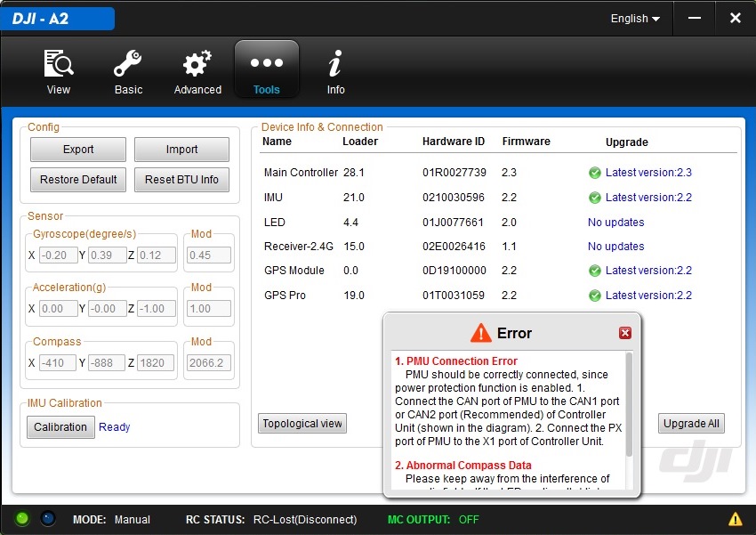
Task: Click the dark blue status indicator
Action: point(48,519)
